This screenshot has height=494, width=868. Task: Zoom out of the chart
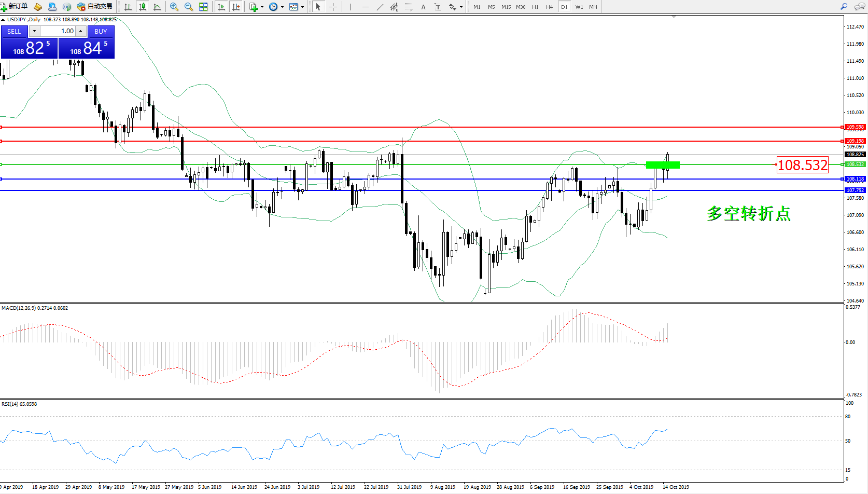(x=189, y=7)
